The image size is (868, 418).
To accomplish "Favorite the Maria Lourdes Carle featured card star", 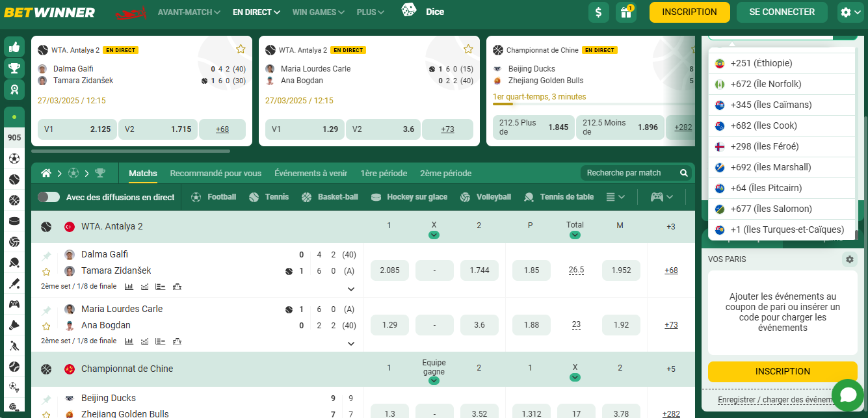I will (x=468, y=49).
